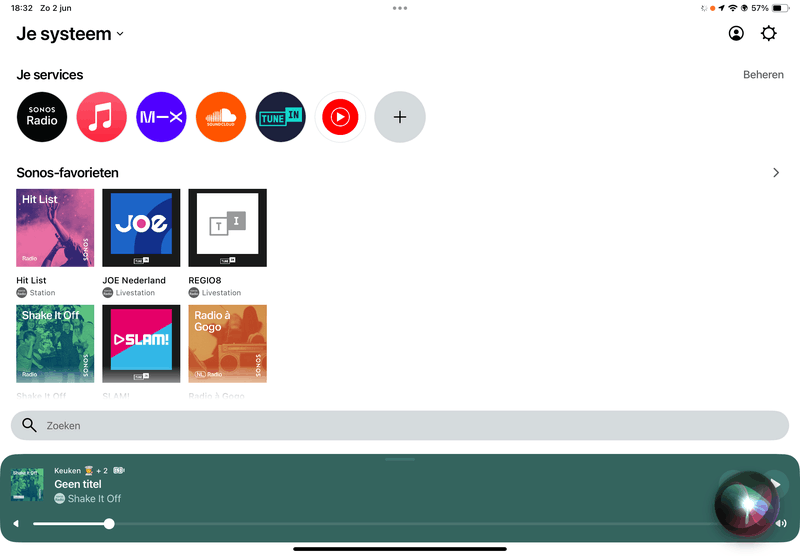Play the SLAM! station thumbnail

click(141, 344)
